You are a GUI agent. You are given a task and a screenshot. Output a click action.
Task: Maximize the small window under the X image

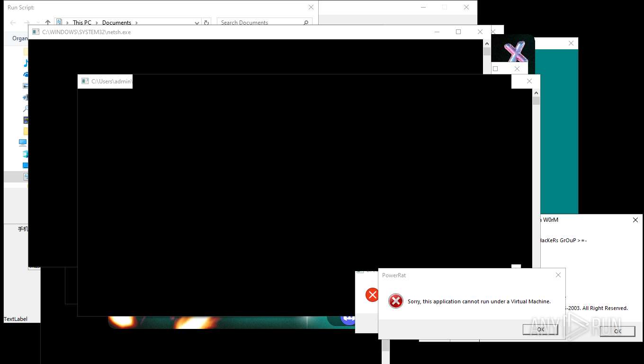pyautogui.click(x=495, y=69)
